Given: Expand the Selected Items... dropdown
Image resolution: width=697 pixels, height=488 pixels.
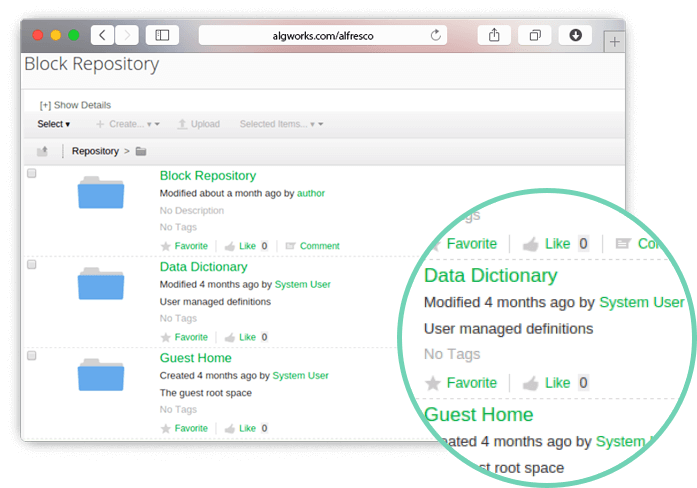Looking at the screenshot, I should 281,124.
